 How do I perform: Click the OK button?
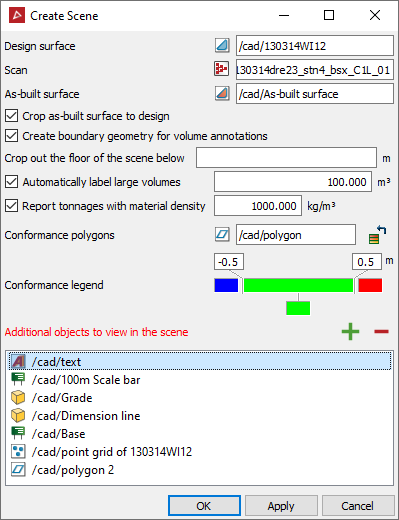coord(204,506)
